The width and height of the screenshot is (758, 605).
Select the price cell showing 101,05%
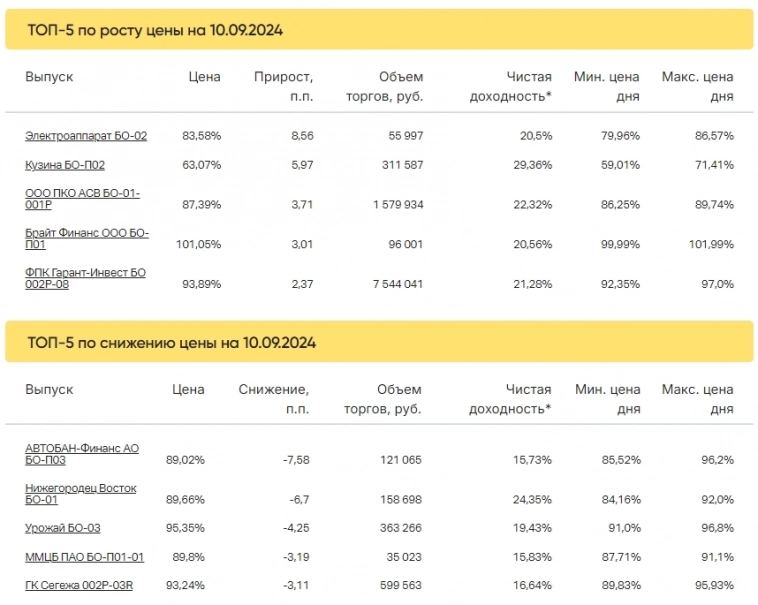click(196, 245)
